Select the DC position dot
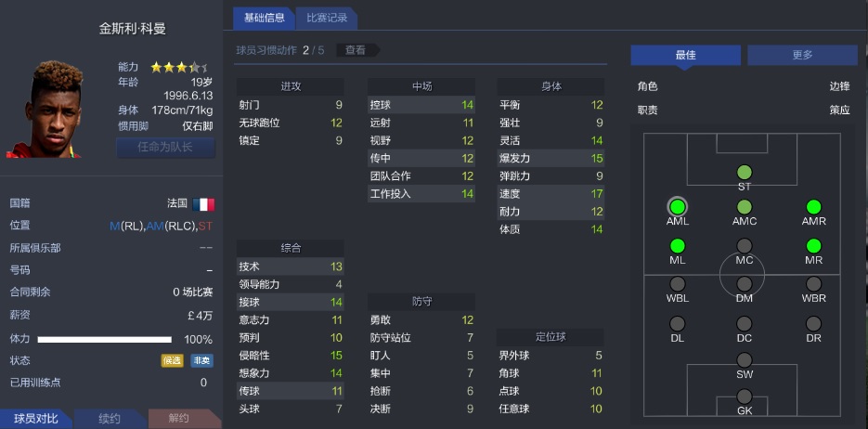The height and width of the screenshot is (429, 868). point(745,324)
